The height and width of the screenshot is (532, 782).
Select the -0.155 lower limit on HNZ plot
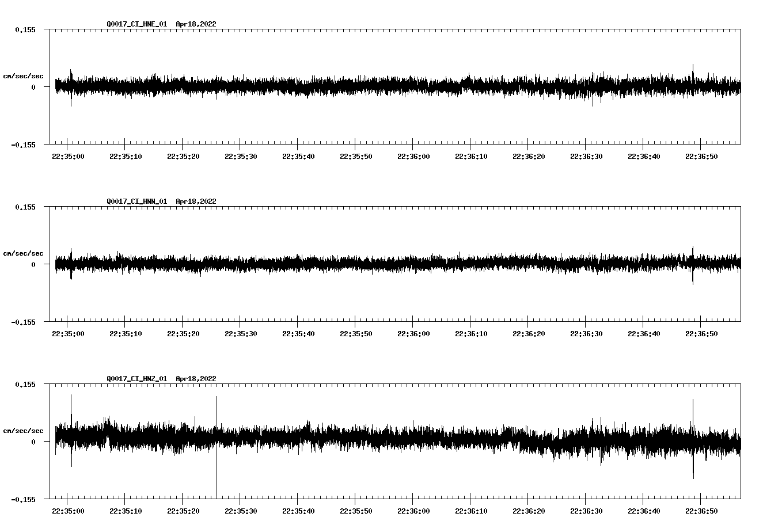[x=23, y=499]
